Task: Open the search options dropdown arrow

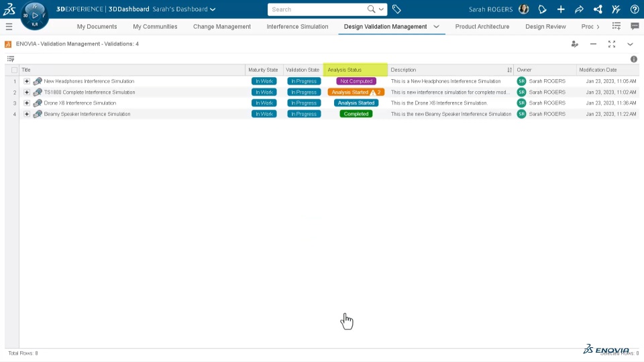Action: point(381,9)
